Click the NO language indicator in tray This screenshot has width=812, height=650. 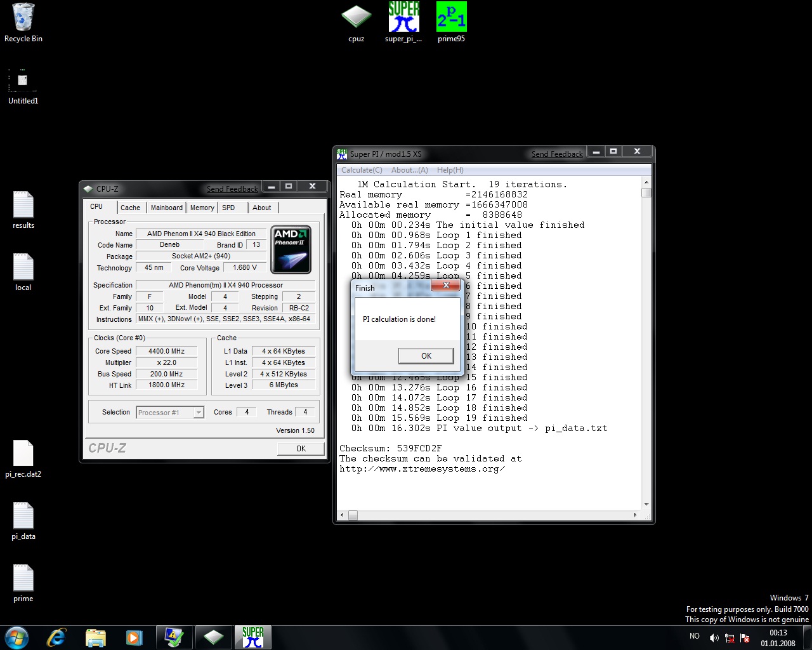[x=695, y=636]
